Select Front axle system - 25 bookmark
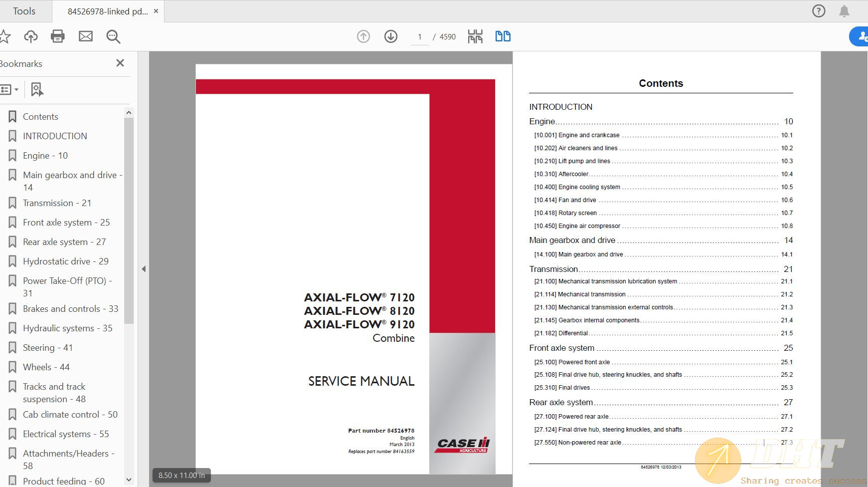 66,222
